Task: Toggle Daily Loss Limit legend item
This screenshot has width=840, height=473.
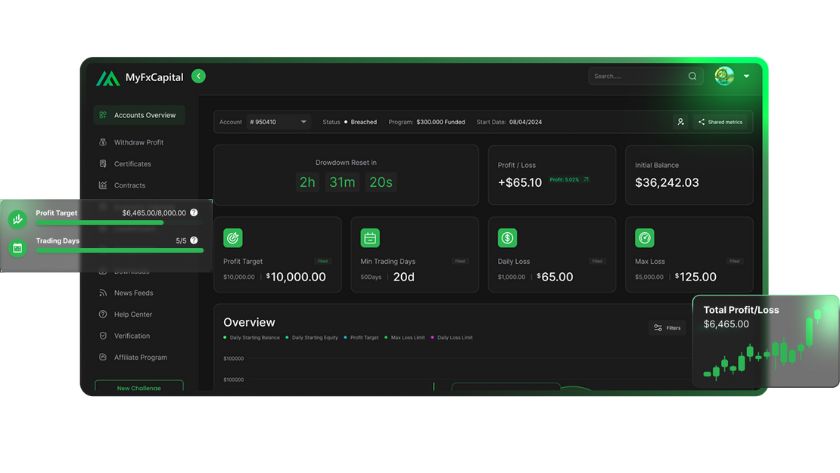Action: coord(452,337)
